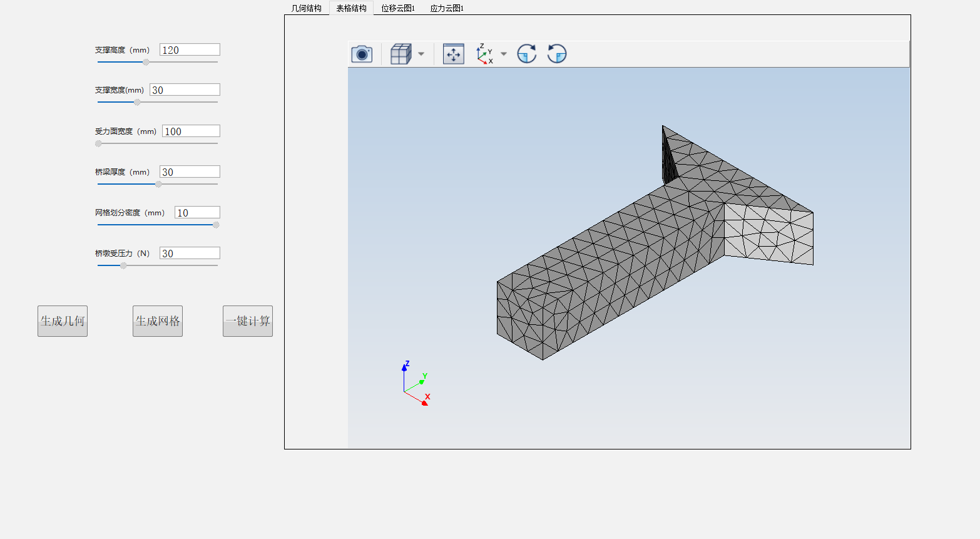Rotate view counterclockwise icon

click(557, 54)
